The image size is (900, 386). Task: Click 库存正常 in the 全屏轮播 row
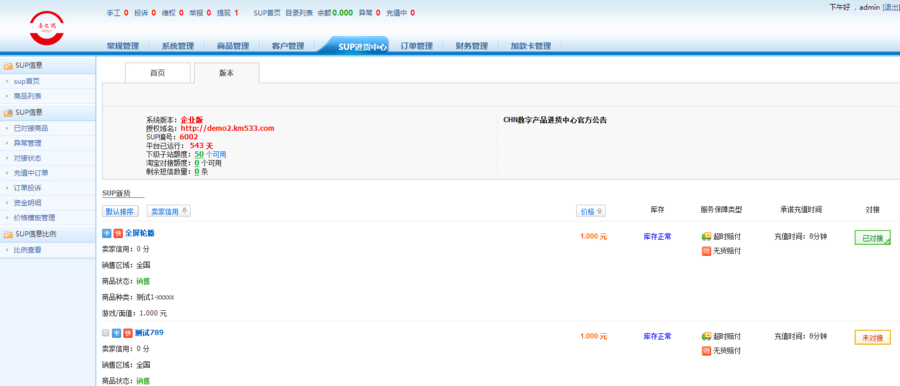pos(657,236)
